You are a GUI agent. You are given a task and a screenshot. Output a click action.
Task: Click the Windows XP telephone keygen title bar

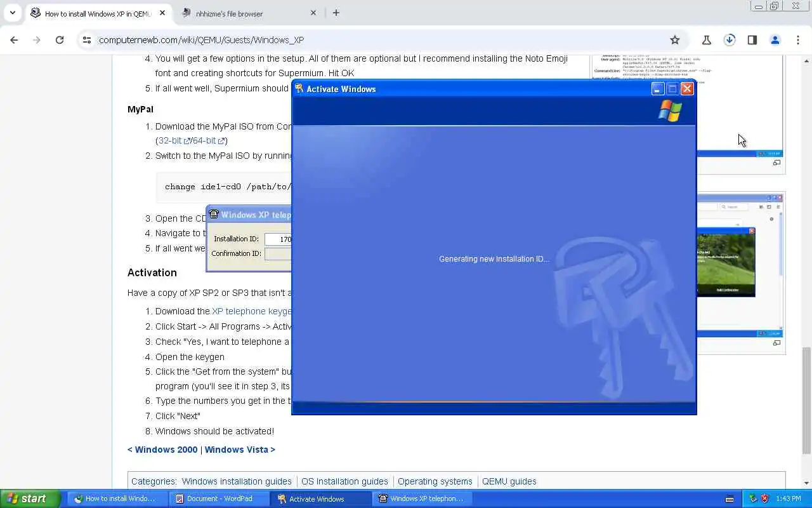coord(249,215)
